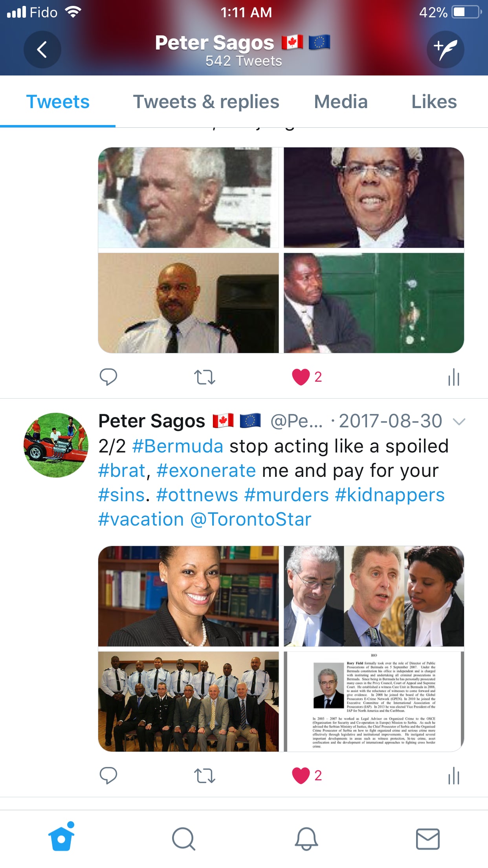View analytics for the first tweet
Viewport: 488px width, 868px height.
(454, 377)
